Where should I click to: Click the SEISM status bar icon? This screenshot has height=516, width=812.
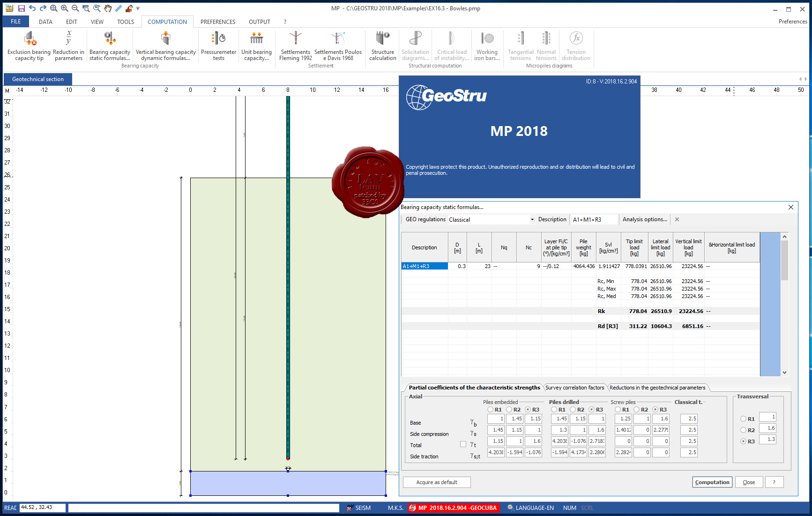coord(359,508)
